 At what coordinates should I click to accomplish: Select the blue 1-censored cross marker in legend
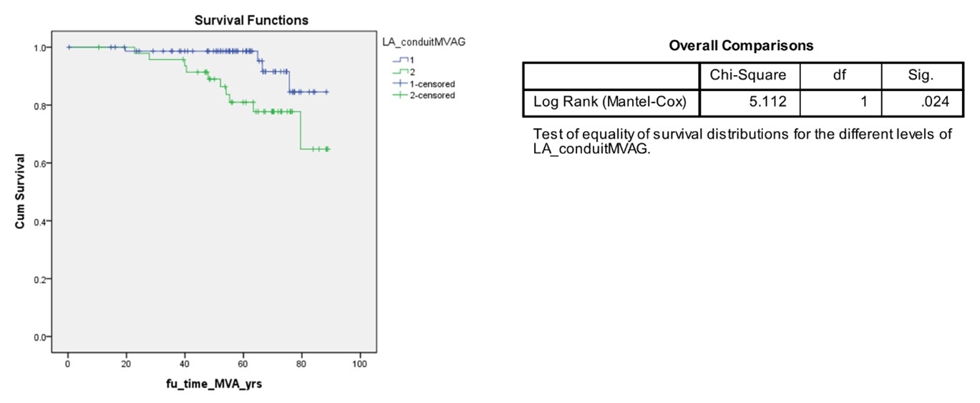(402, 84)
